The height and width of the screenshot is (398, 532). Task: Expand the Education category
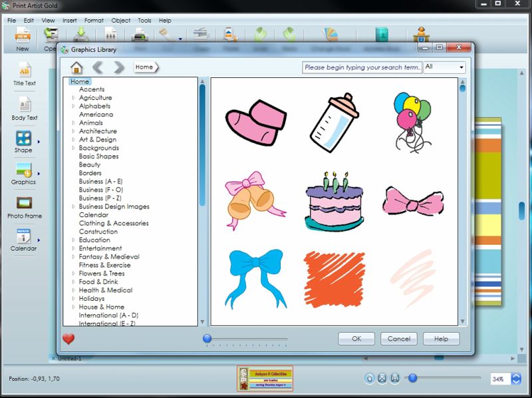tap(73, 240)
